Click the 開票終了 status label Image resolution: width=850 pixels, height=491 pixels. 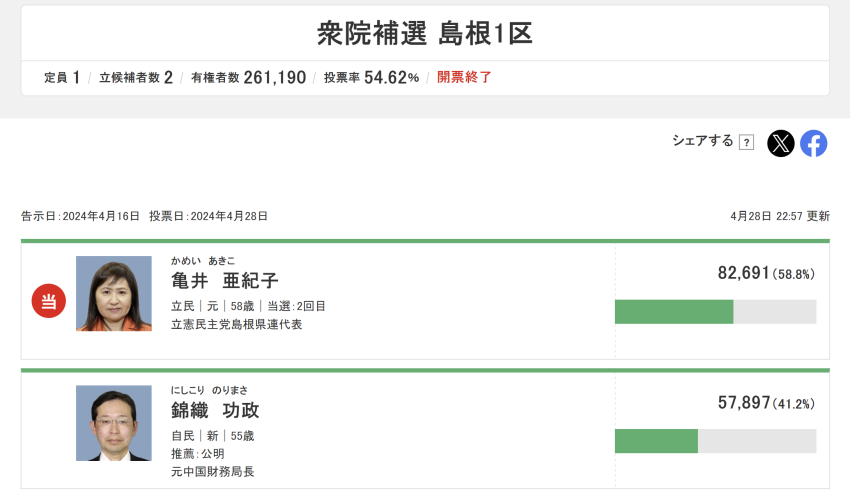tap(464, 77)
